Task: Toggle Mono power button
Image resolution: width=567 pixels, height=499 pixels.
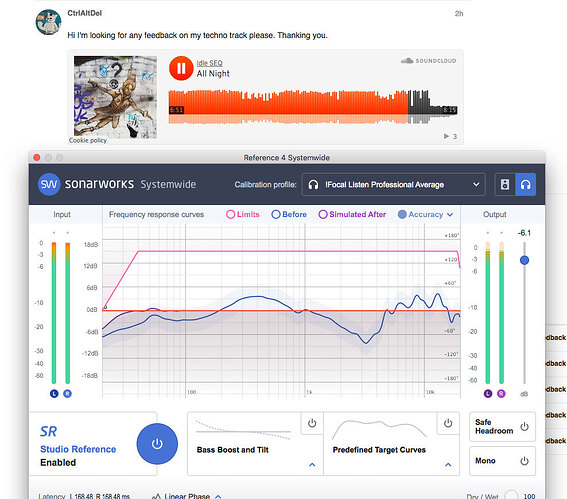Action: tap(524, 461)
